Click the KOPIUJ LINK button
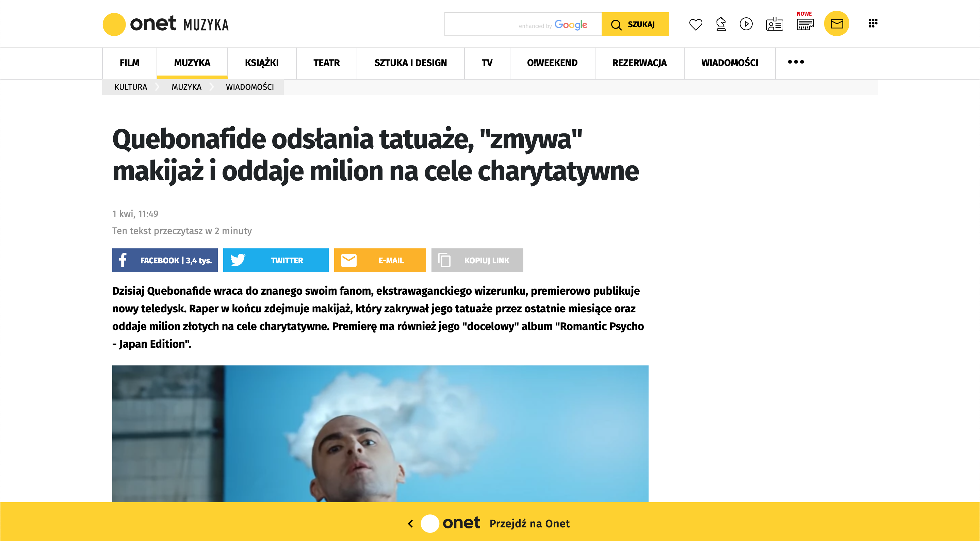 [x=477, y=260]
